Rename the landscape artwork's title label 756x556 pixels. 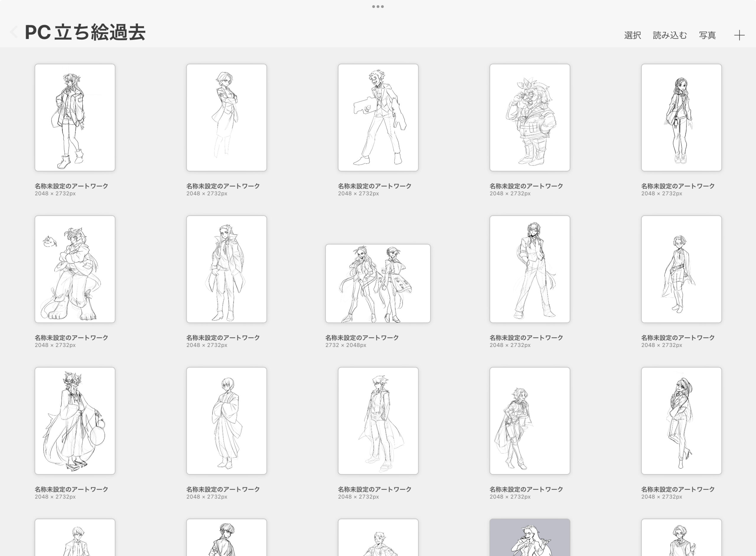coord(361,337)
